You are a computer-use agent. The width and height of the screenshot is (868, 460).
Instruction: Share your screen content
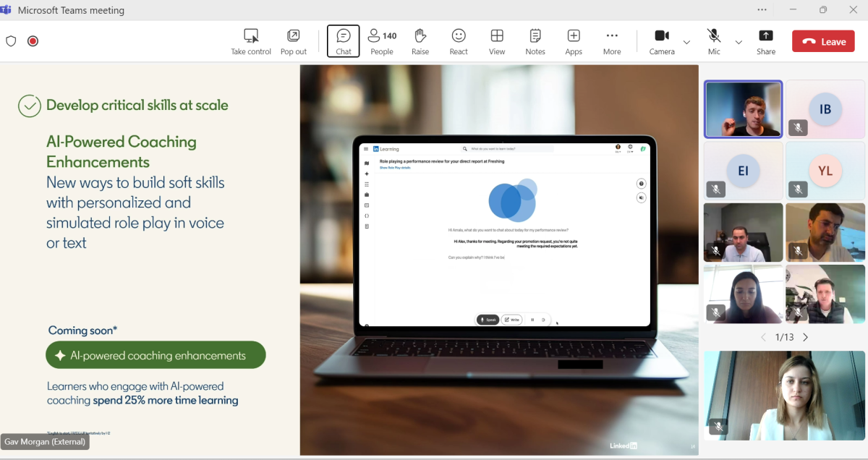click(x=766, y=41)
